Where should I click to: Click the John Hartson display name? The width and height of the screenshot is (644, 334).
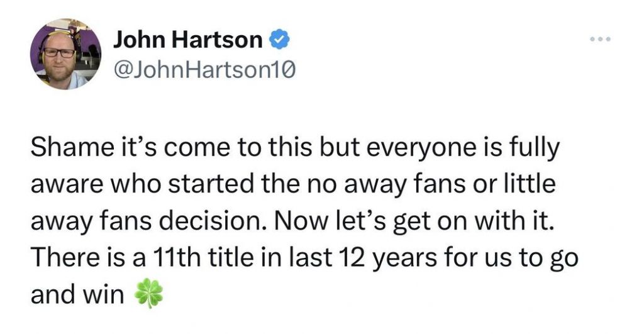pyautogui.click(x=188, y=41)
